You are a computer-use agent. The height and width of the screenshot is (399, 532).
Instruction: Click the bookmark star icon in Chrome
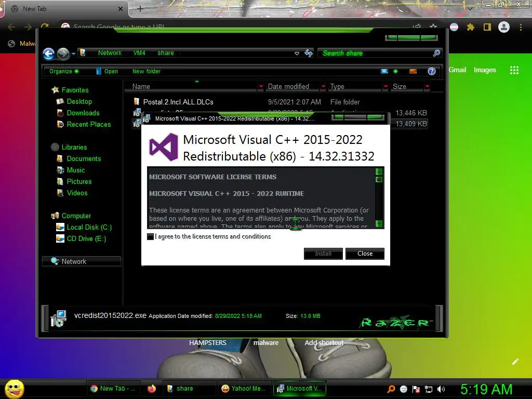point(433,27)
